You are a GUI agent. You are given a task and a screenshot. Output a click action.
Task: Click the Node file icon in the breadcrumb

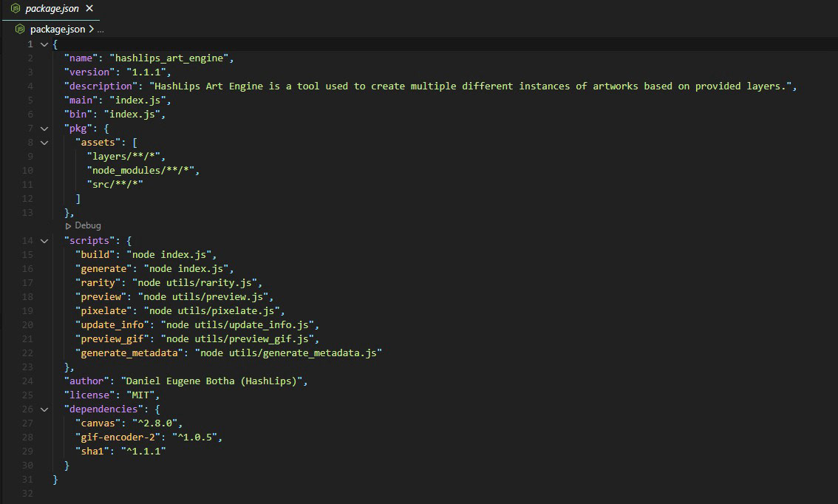20,29
